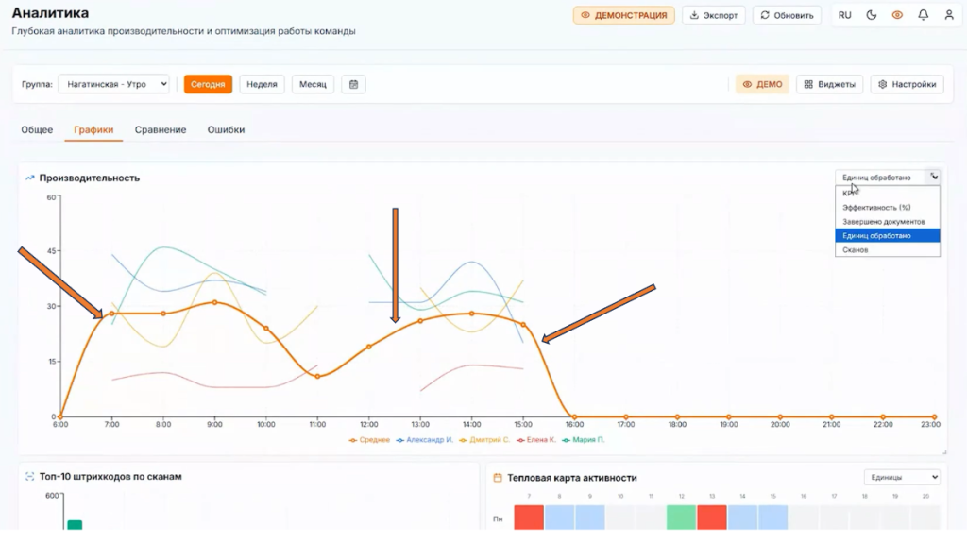967x560 pixels.
Task: Click the red heatmap cell under hour 7
Action: (x=529, y=518)
